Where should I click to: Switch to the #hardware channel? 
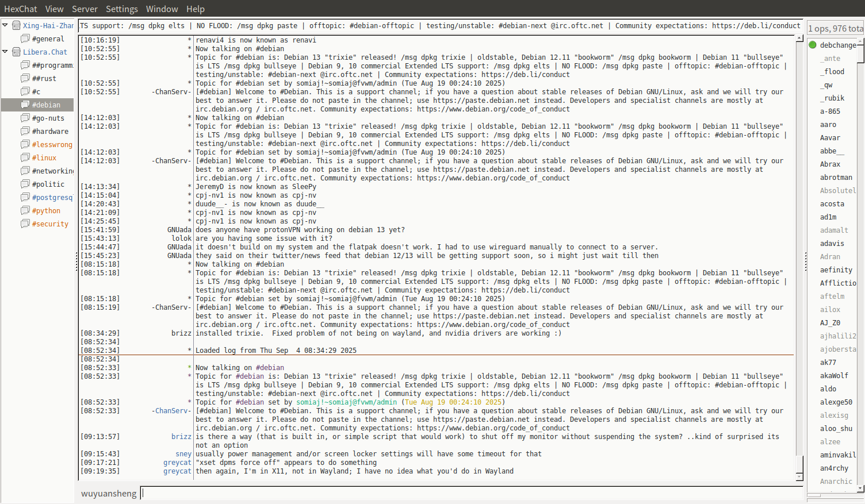(x=50, y=131)
